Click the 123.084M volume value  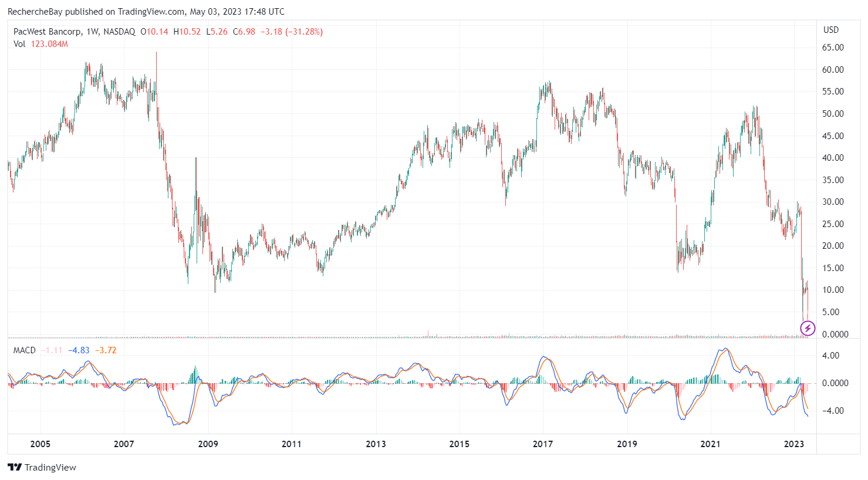pyautogui.click(x=49, y=44)
